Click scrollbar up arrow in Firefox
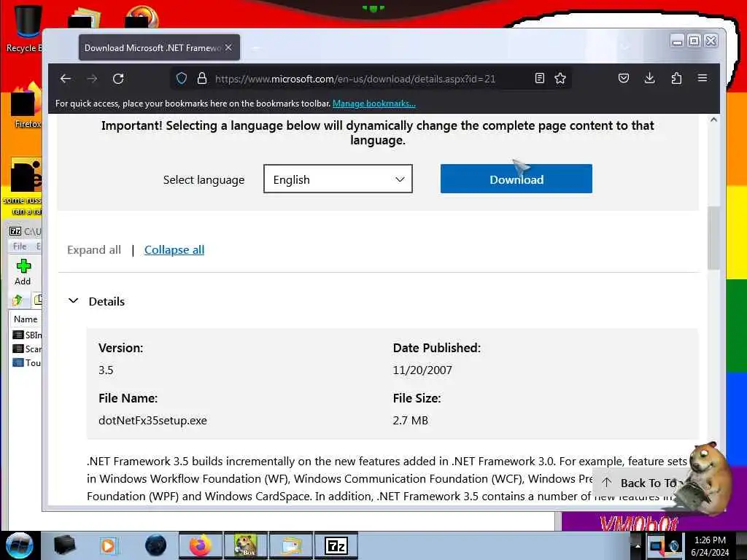Viewport: 747px width, 560px height. point(713,120)
